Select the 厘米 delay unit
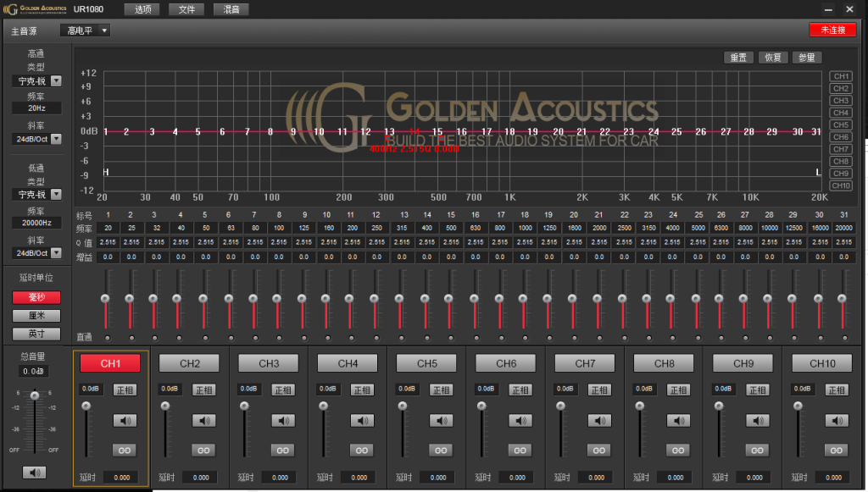868x492 pixels. point(36,316)
